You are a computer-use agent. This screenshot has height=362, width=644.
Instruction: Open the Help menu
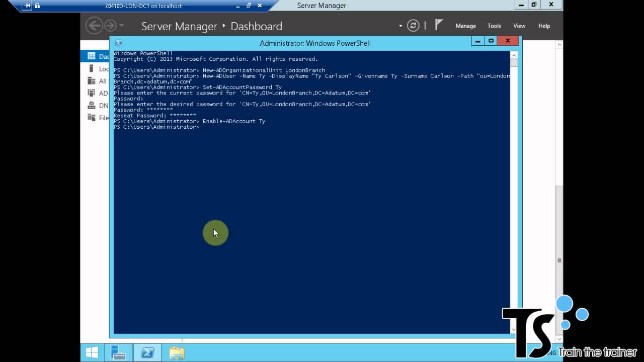pyautogui.click(x=544, y=26)
